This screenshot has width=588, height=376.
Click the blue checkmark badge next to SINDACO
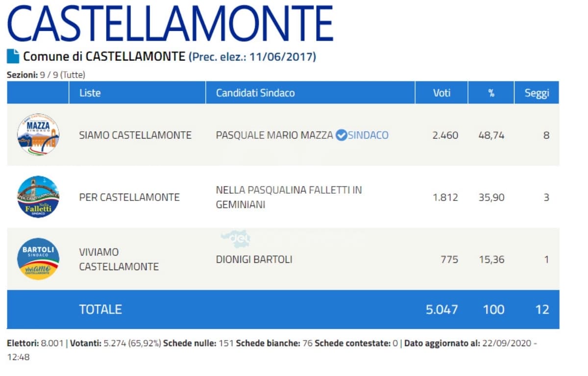pyautogui.click(x=341, y=135)
